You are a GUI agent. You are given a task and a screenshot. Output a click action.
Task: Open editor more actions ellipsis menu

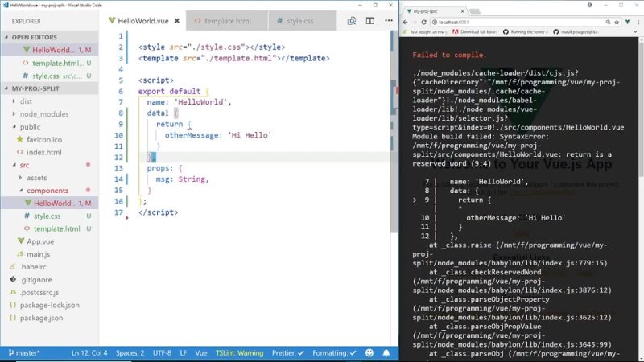[x=389, y=21]
